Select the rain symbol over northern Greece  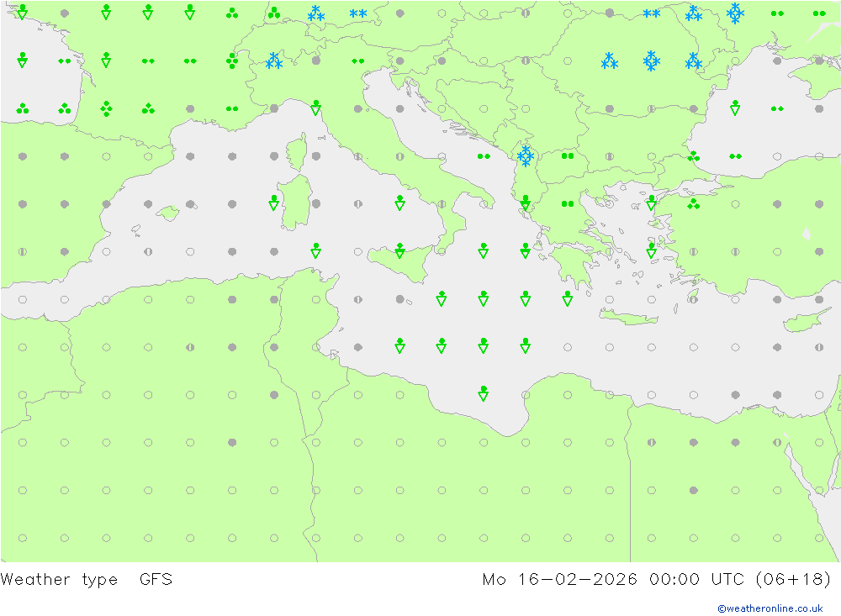coord(568,203)
